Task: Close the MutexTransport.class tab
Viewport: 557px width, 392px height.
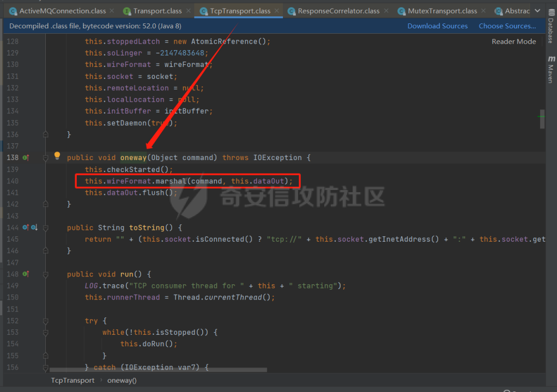Action: pos(483,11)
